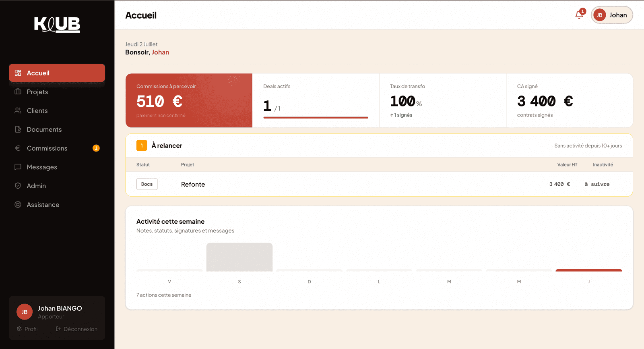
Task: Open Johan user menu button
Action: (x=612, y=15)
